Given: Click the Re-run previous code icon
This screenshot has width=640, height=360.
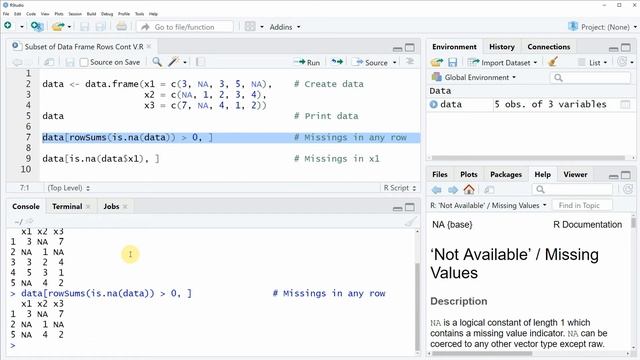Looking at the screenshot, I should tap(337, 62).
